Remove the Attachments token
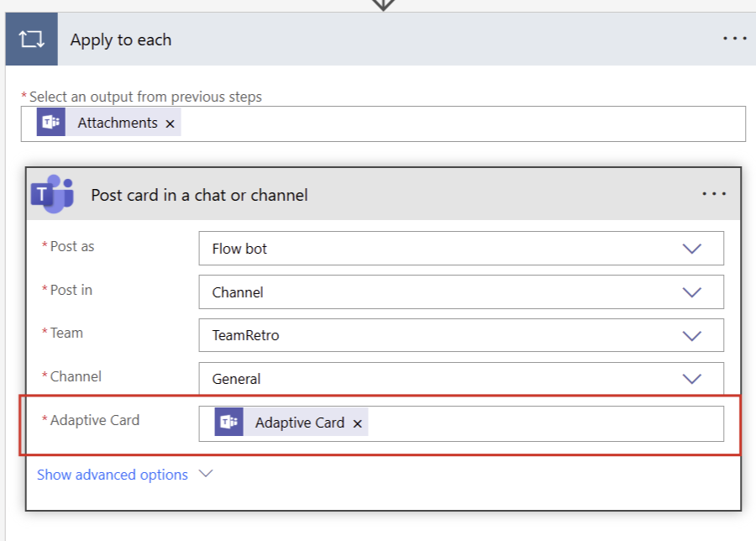Viewport: 756px width, 541px height. coord(170,124)
